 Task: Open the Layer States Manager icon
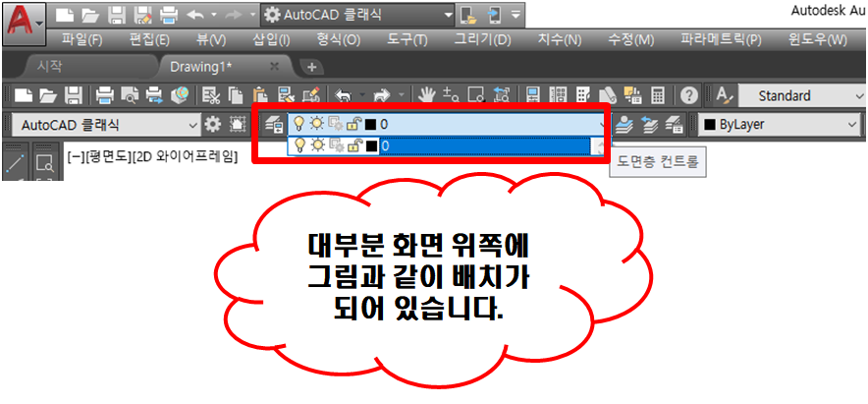pos(676,125)
